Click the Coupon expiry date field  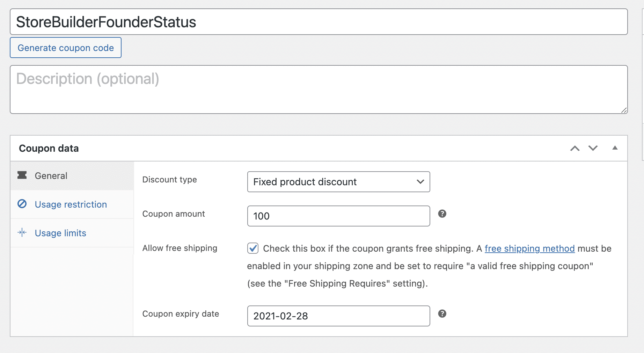(338, 316)
